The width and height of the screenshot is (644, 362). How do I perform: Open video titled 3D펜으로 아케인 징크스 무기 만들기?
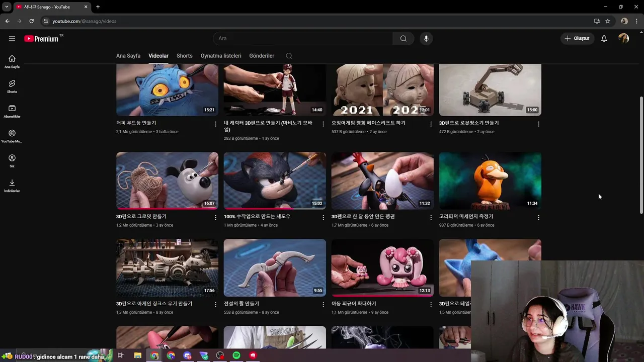coord(154,304)
